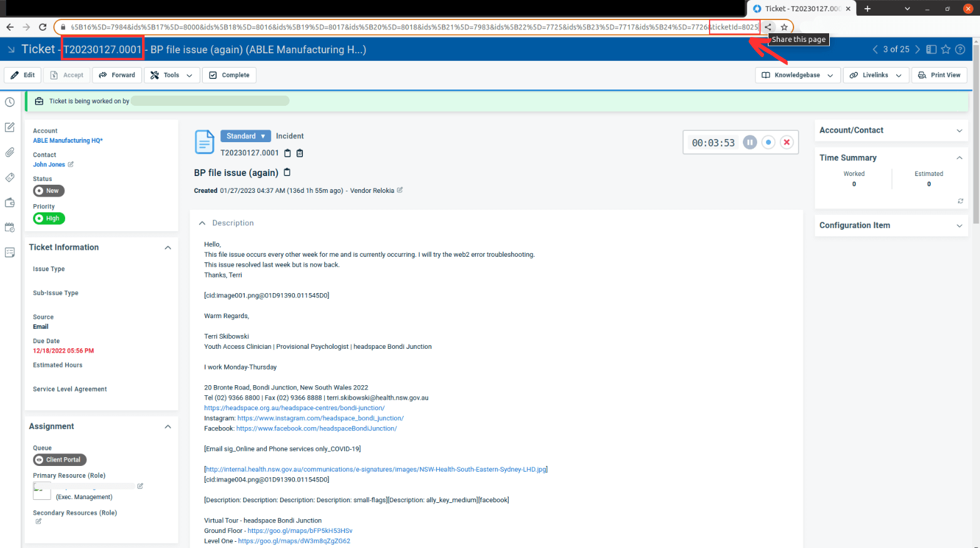Open the Level One goo.gl maps link
980x548 pixels.
point(294,541)
